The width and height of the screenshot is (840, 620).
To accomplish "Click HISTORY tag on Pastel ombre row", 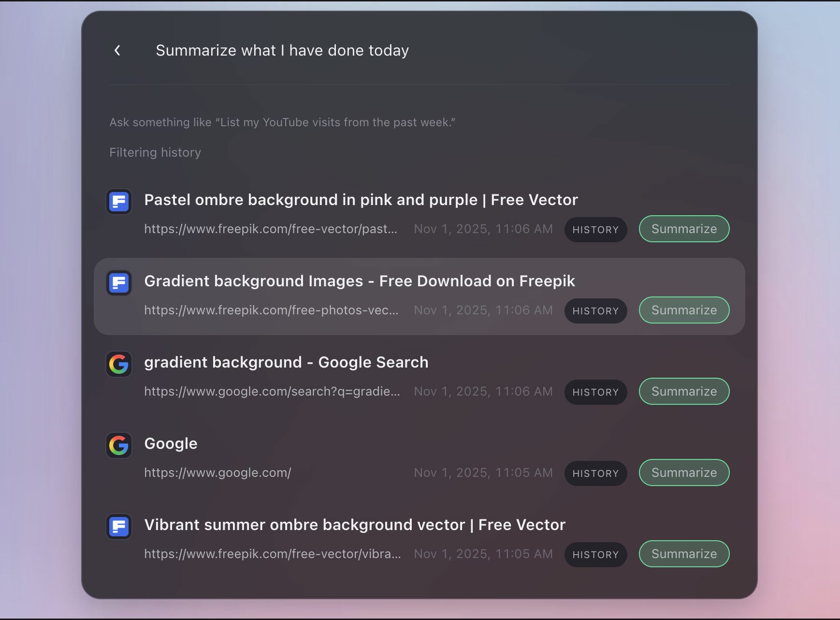I will click(595, 230).
